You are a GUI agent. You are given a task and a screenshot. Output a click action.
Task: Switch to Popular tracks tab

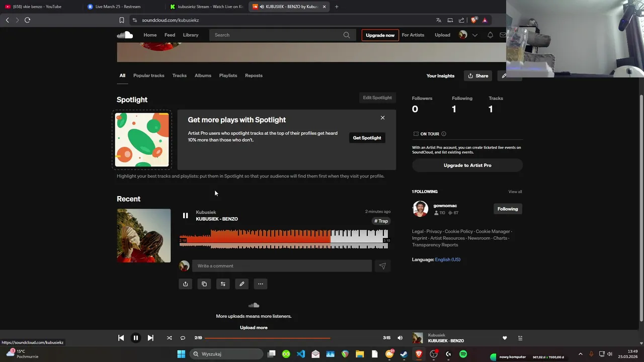(149, 75)
